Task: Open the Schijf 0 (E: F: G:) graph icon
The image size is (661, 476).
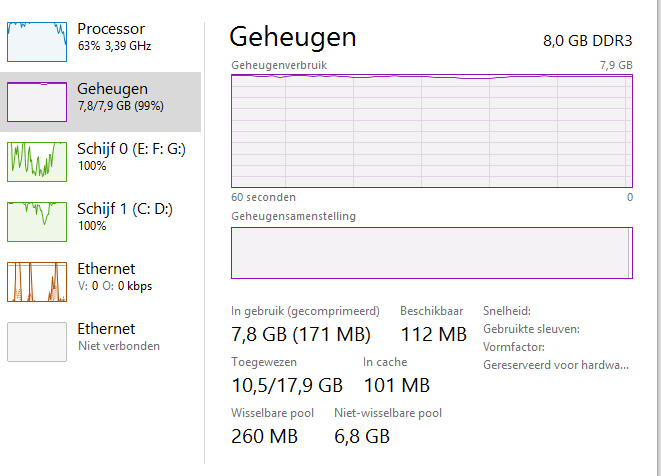Action: (36, 161)
